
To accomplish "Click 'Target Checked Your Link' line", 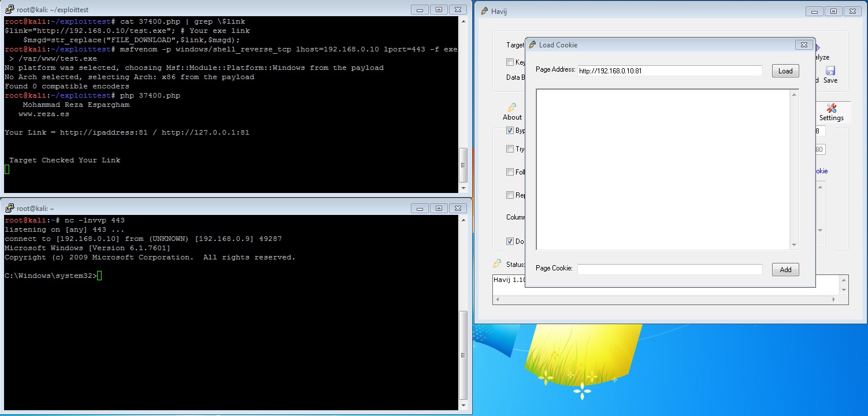I will point(65,160).
